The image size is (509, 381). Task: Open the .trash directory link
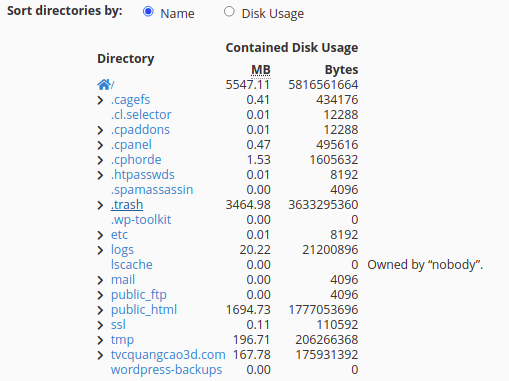(127, 205)
